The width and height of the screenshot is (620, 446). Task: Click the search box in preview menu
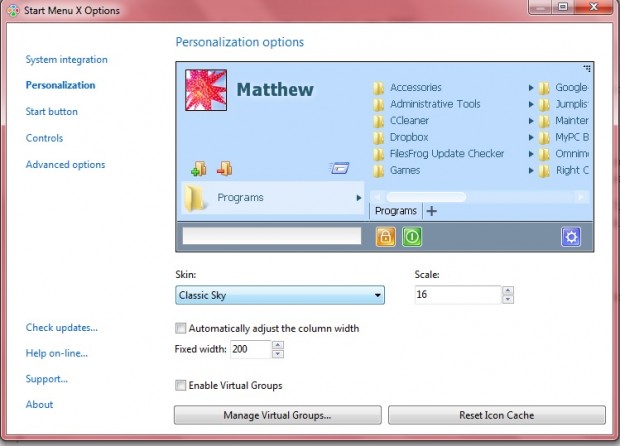[272, 236]
